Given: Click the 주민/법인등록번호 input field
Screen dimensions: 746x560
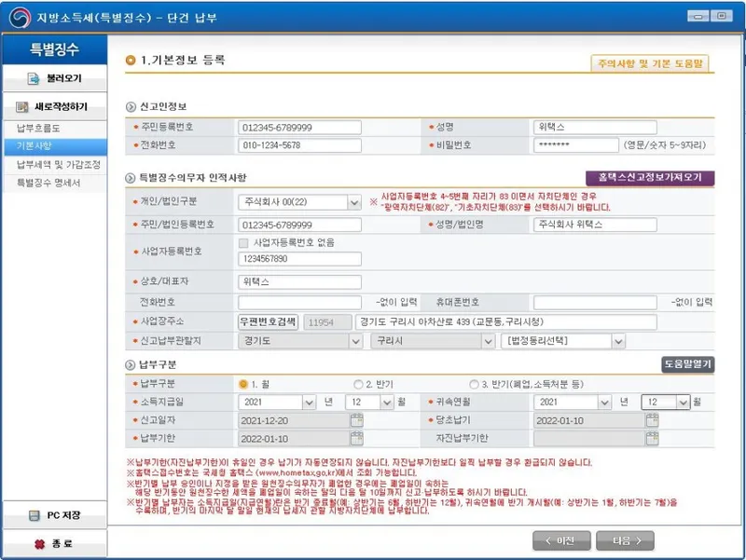Looking at the screenshot, I should pyautogui.click(x=299, y=225).
